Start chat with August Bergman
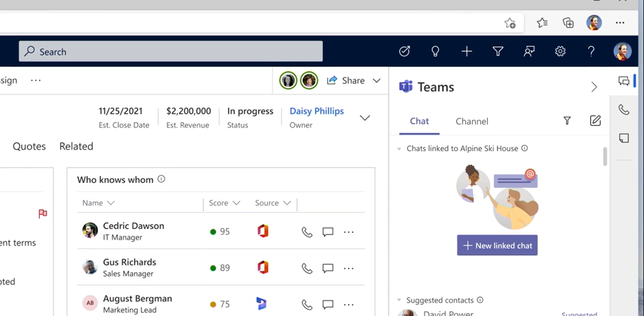The width and height of the screenshot is (644, 316). coord(328,304)
